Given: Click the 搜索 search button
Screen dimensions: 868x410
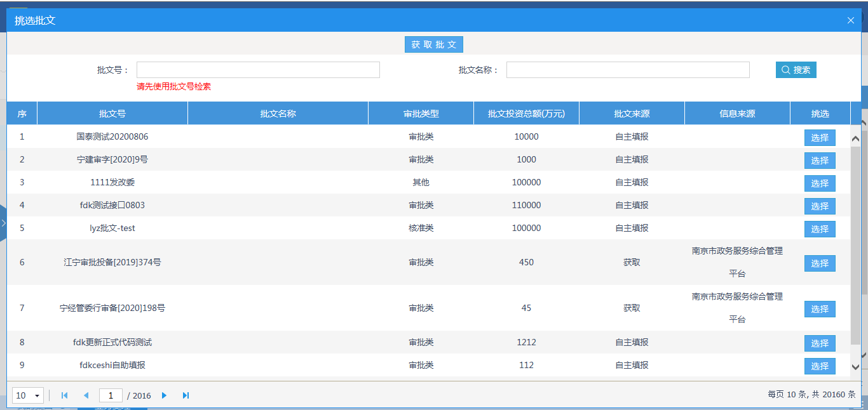Looking at the screenshot, I should pos(796,70).
